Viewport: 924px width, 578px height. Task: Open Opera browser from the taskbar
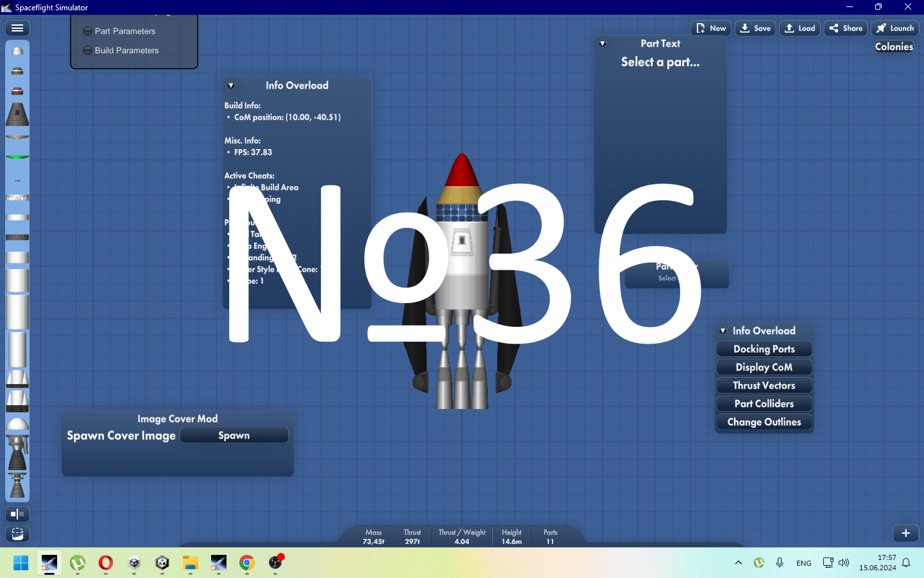pos(106,563)
